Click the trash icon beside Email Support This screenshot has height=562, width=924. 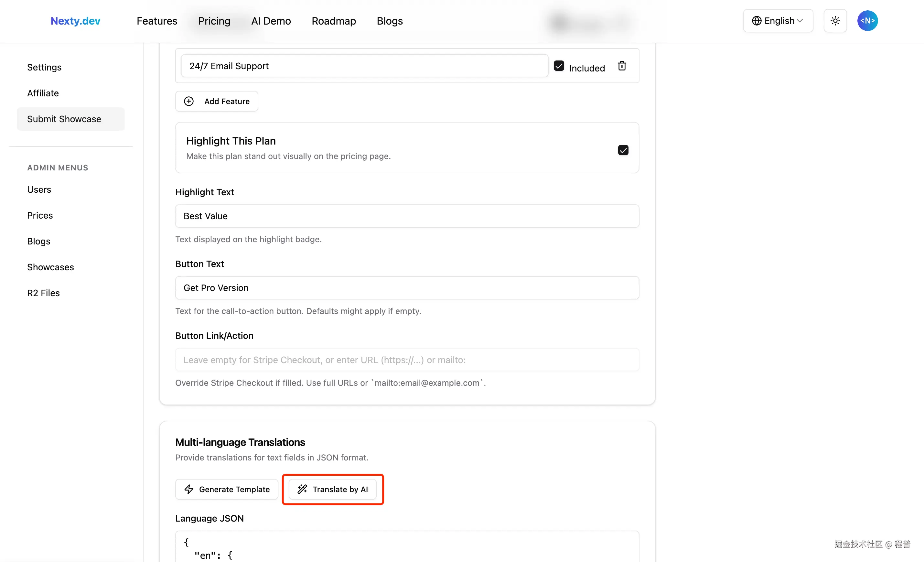click(x=622, y=66)
